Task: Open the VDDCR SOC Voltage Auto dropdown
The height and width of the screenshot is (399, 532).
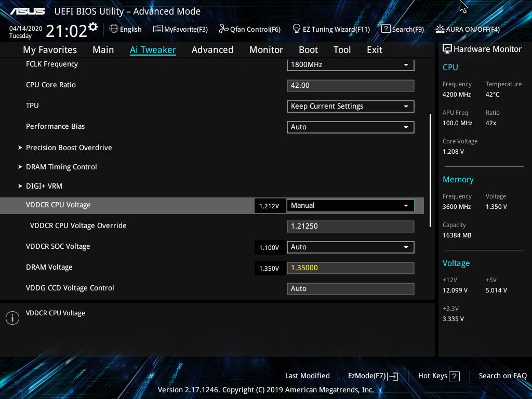Action: click(351, 247)
